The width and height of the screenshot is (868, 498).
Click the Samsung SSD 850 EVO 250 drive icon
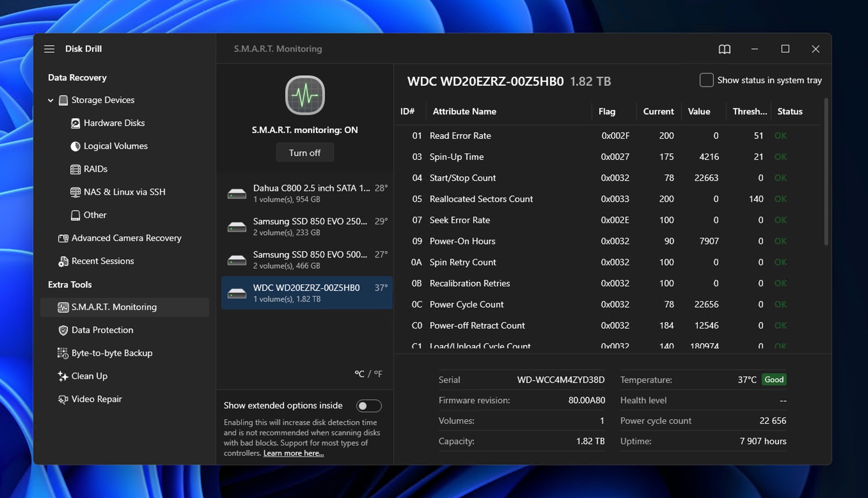[x=237, y=227]
